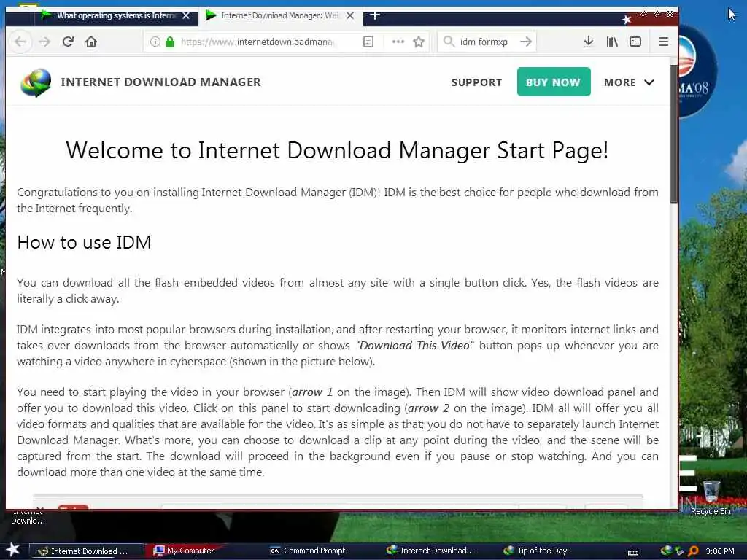Show site information icon in address bar

155,42
